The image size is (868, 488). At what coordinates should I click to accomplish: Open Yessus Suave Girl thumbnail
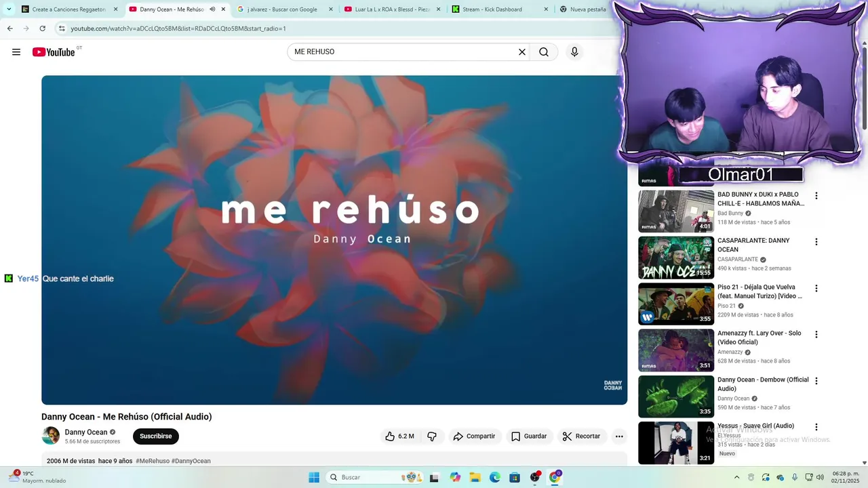tap(676, 443)
